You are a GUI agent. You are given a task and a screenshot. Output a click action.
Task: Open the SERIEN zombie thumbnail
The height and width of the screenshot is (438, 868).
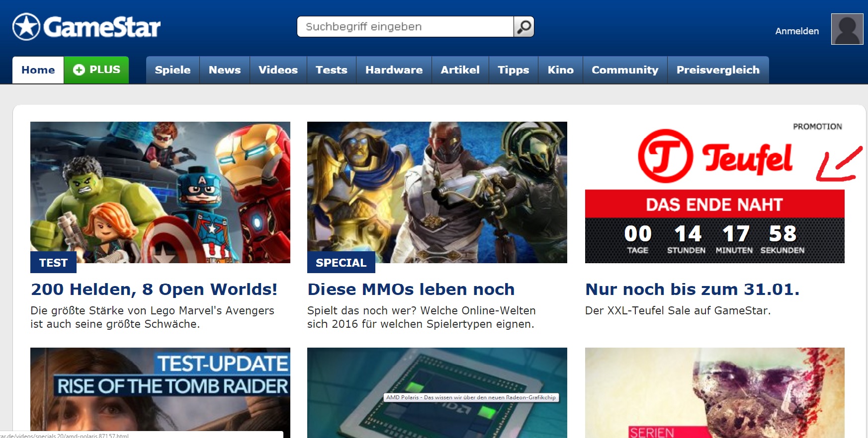click(714, 393)
